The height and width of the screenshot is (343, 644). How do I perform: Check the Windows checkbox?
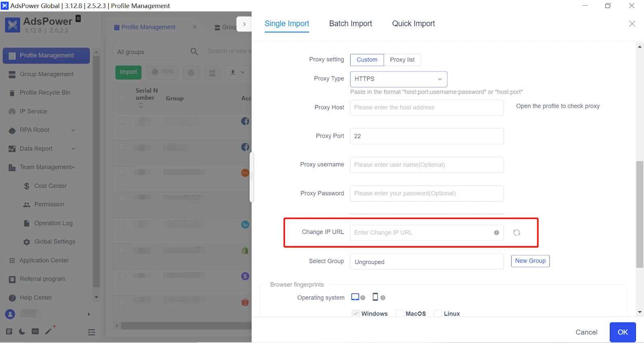tap(355, 314)
